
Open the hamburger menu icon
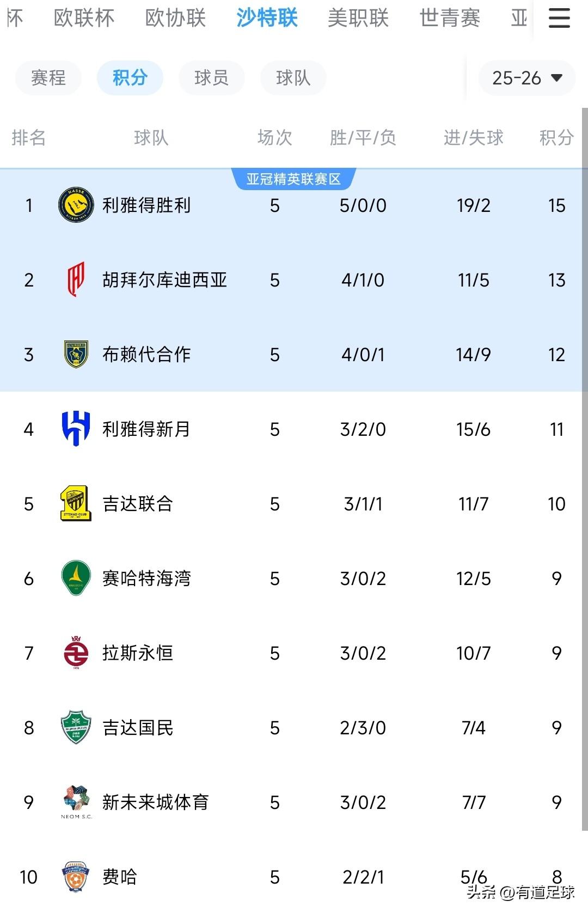click(559, 18)
